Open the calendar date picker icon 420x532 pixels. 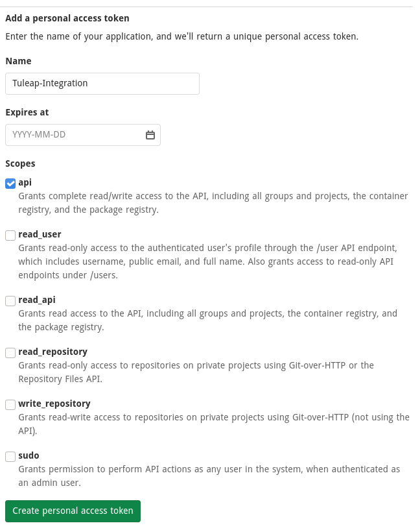coord(150,134)
